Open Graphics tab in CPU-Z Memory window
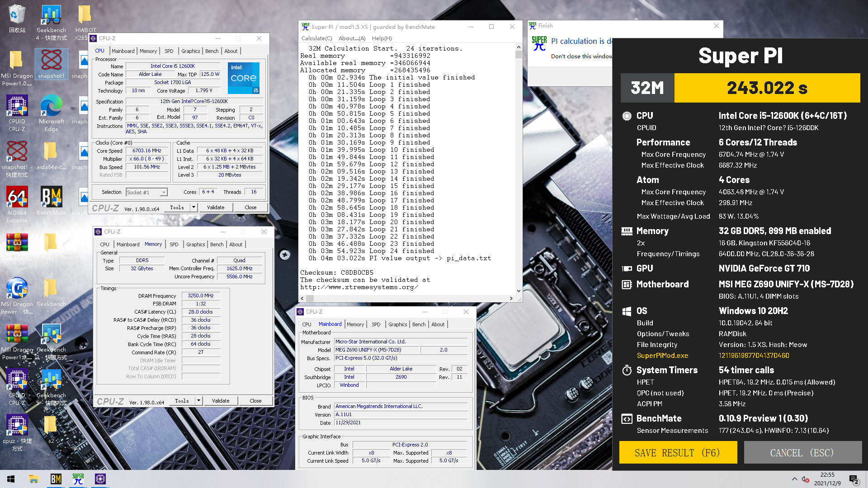868x488 pixels. point(195,244)
